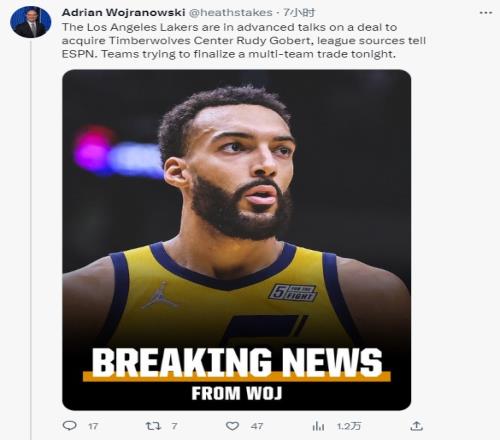
Task: Open the Adrian Wojranowski display name link
Action: click(123, 13)
